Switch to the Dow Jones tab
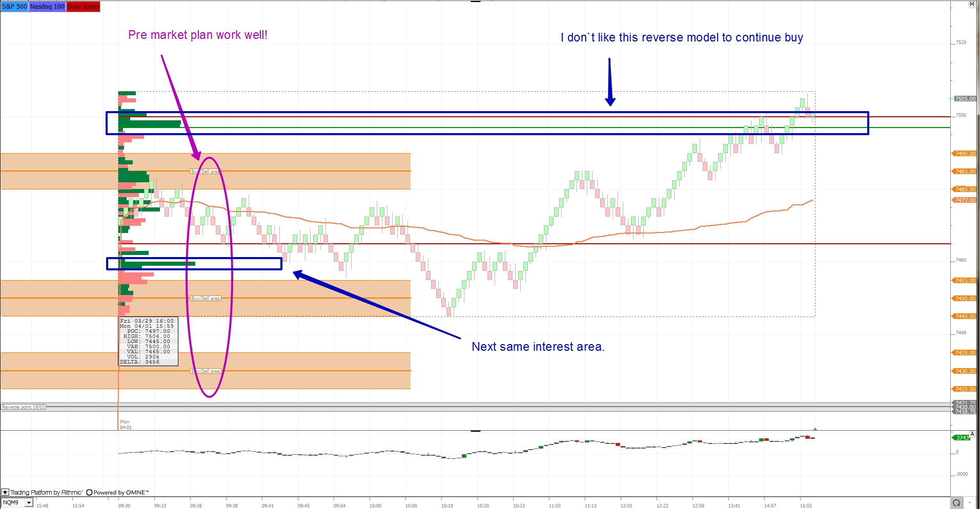The height and width of the screenshot is (509, 980). coord(84,7)
